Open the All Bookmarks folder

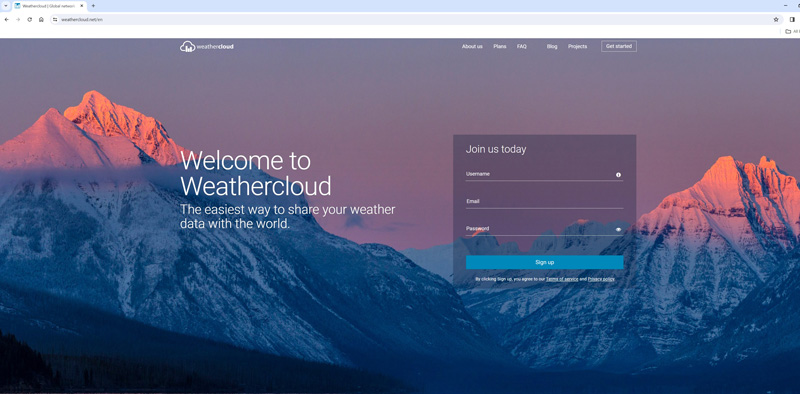[793, 32]
